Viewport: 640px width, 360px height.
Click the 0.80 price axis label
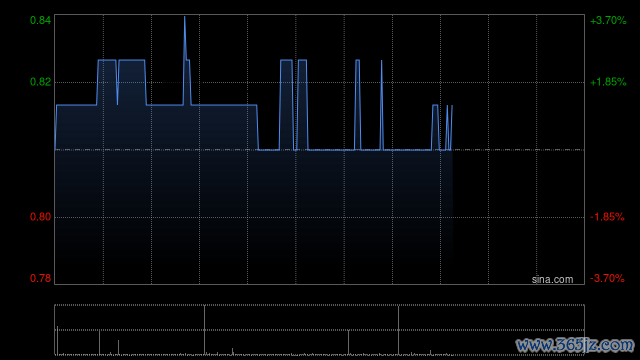pos(40,217)
